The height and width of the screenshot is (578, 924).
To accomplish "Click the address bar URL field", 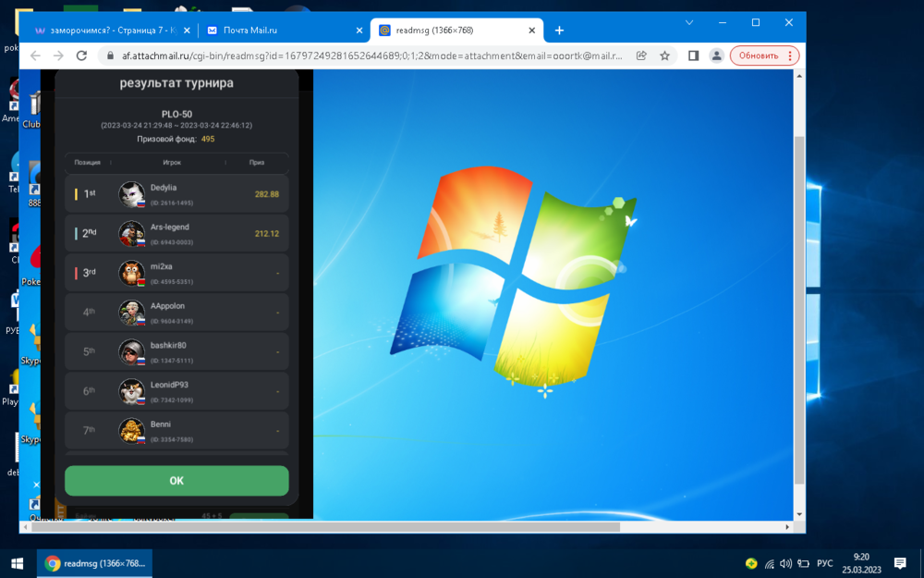I will (370, 55).
